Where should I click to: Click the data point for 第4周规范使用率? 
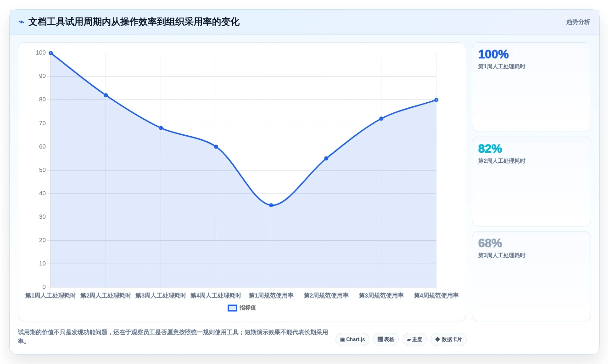436,100
